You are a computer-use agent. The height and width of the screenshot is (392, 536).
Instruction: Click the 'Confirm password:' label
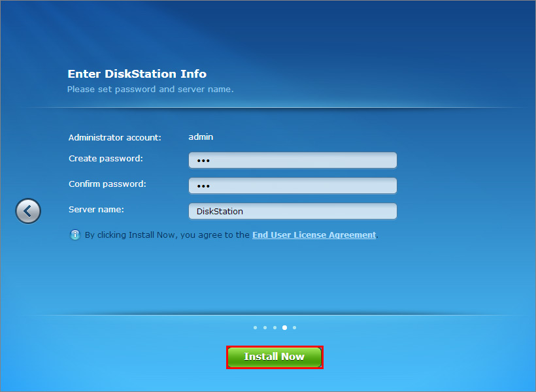pyautogui.click(x=107, y=184)
